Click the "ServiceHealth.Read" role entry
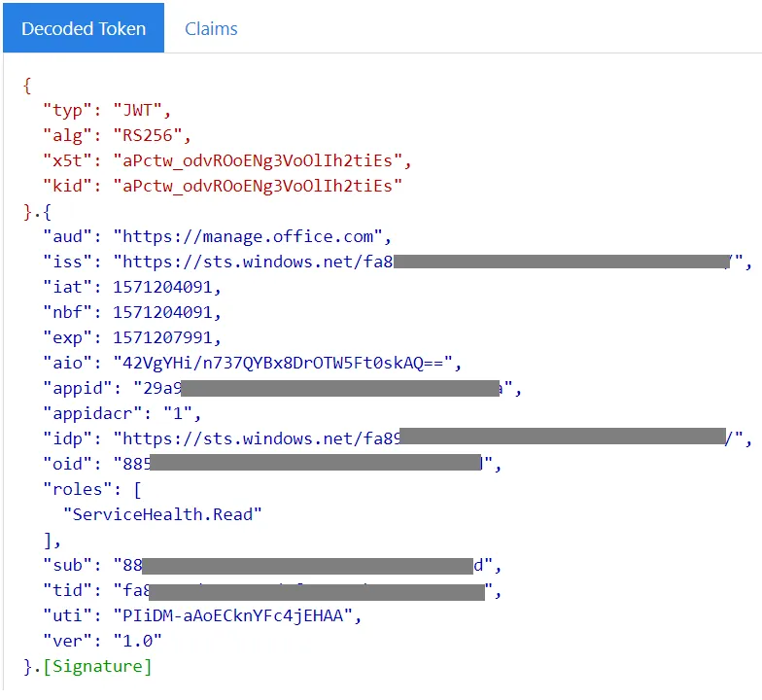The image size is (762, 700). coord(163,514)
